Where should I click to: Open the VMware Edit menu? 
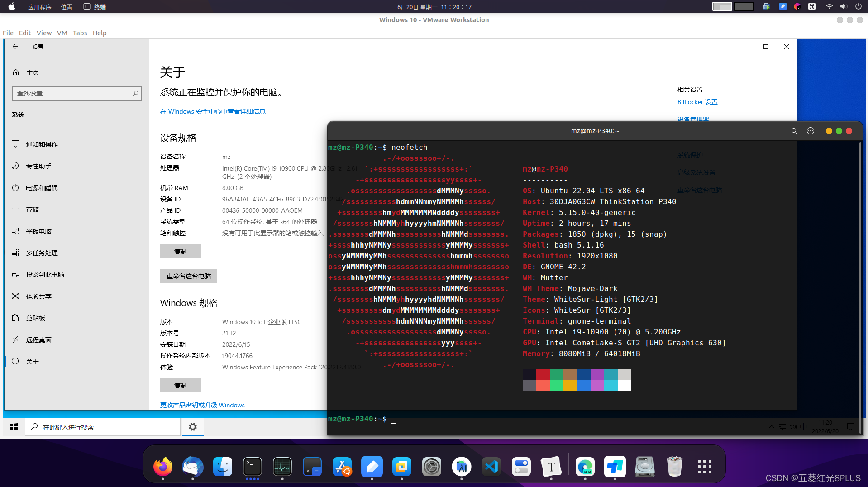[x=25, y=33]
